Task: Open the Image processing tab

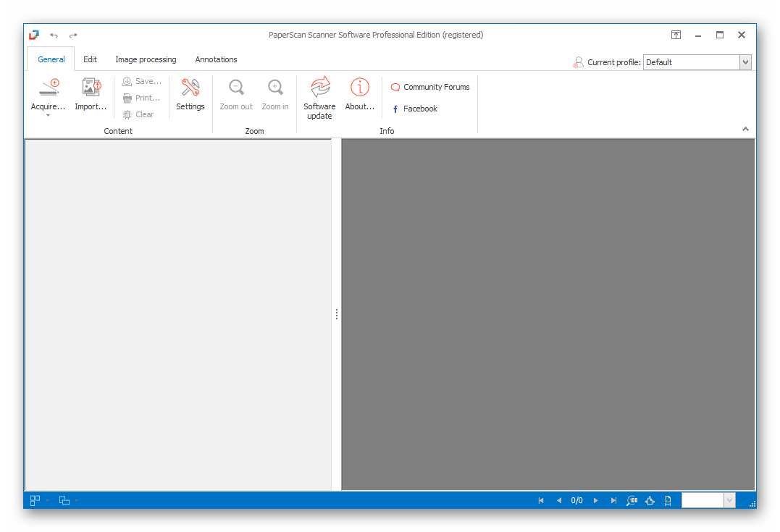Action: coord(146,59)
